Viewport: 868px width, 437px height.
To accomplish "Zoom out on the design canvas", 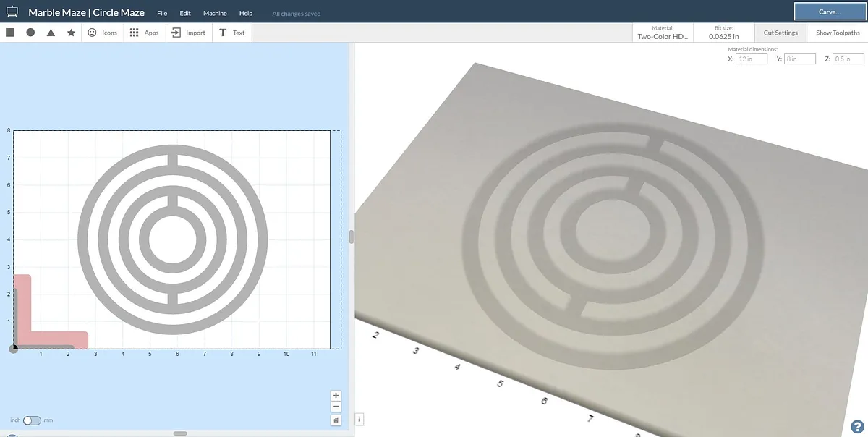I will tap(336, 407).
